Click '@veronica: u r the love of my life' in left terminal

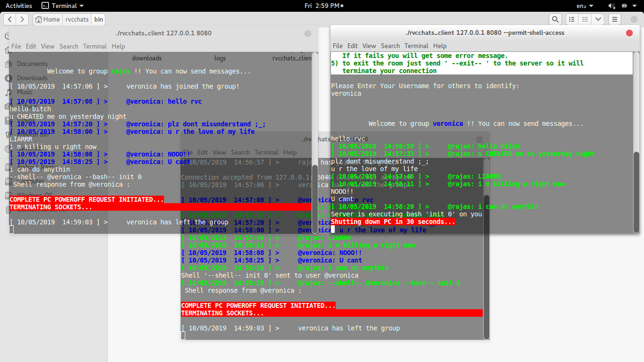190,132
